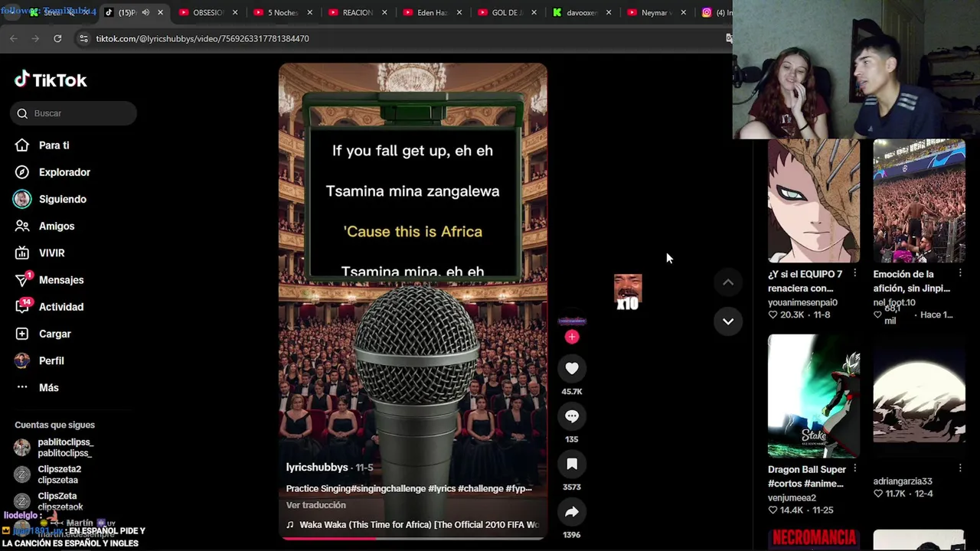
Task: Click the creator avatar above follow button
Action: (x=572, y=321)
